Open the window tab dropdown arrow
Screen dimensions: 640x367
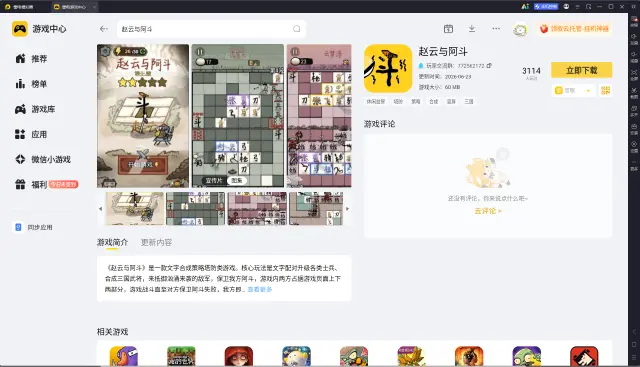click(x=95, y=7)
